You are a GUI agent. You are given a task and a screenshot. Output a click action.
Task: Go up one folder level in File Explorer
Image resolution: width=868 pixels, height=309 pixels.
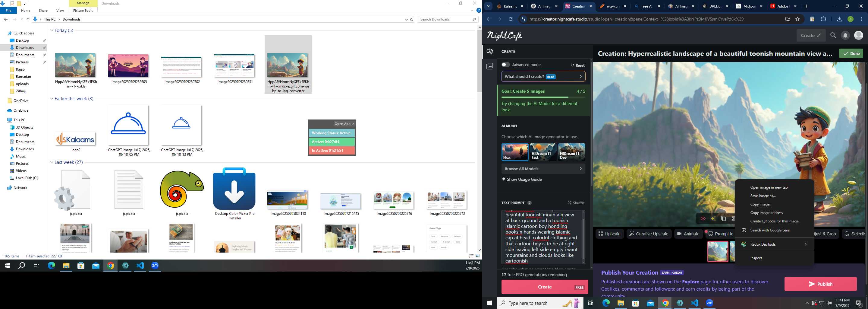[x=28, y=19]
